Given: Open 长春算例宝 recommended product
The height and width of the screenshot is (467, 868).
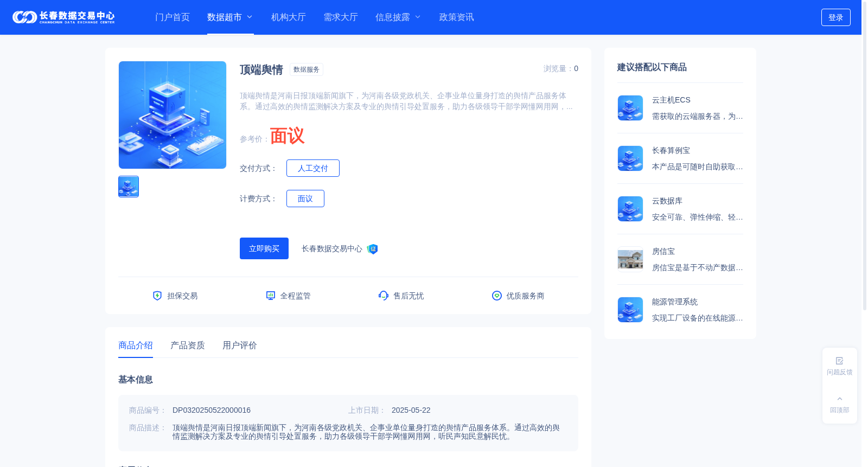Looking at the screenshot, I should point(671,150).
